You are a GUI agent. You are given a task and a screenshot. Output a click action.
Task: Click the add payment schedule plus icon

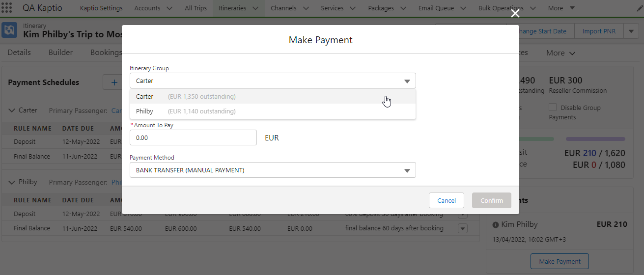(114, 82)
